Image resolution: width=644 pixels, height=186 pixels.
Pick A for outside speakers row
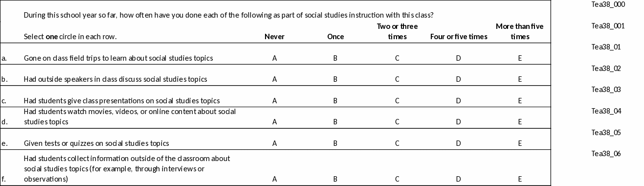pos(274,79)
